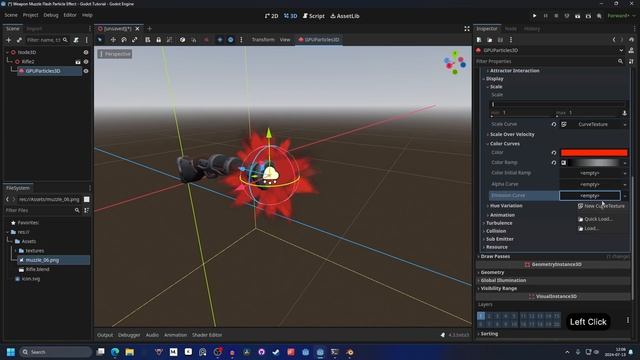640x360 pixels.
Task: Choose Quick Load from dropdown list
Action: click(x=595, y=219)
